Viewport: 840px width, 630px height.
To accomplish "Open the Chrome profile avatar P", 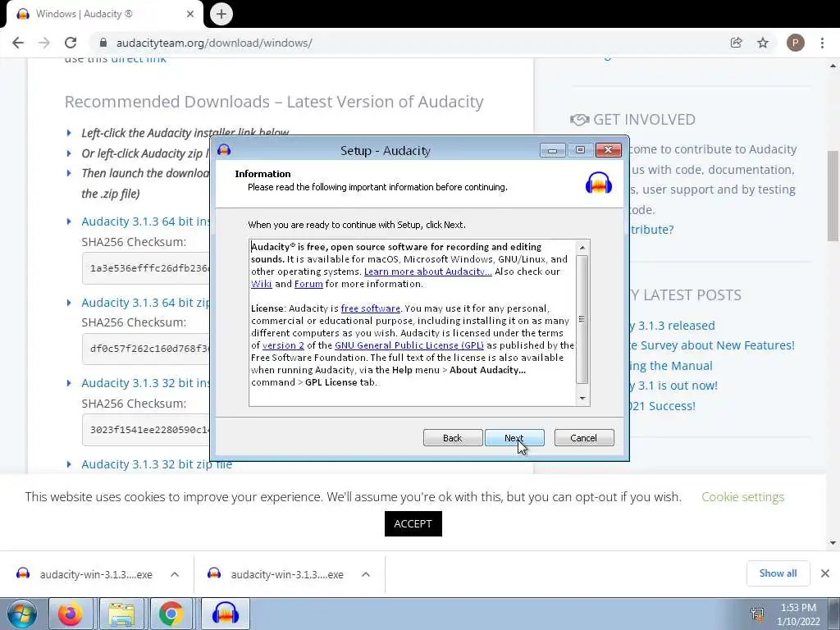I will [795, 43].
